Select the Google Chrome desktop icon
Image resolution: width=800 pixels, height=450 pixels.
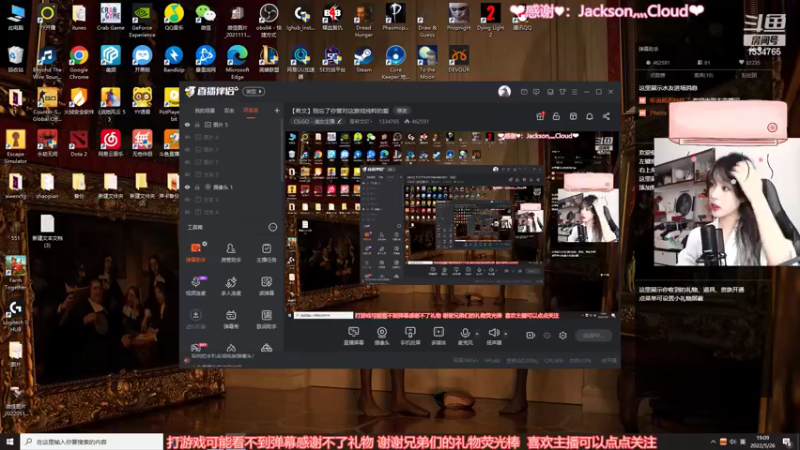point(79,62)
